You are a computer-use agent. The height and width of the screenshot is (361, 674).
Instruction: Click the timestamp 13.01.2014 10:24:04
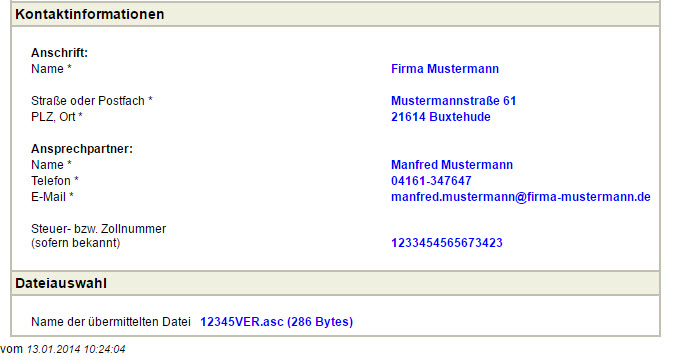[76, 349]
